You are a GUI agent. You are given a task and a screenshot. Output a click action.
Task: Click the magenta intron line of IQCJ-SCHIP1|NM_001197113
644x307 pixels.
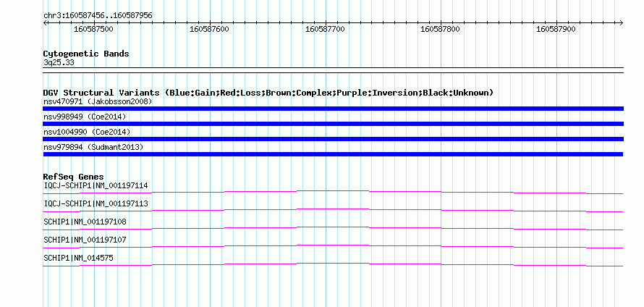point(333,211)
